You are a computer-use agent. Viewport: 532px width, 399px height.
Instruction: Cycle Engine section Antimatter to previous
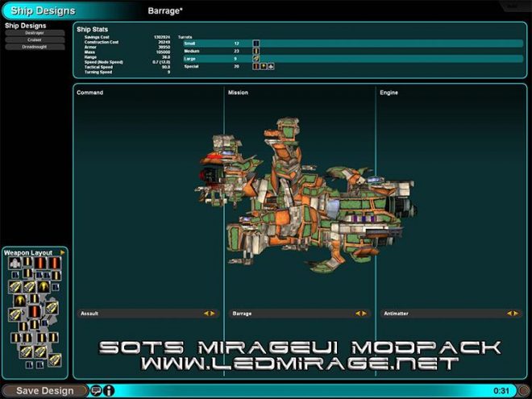point(509,314)
